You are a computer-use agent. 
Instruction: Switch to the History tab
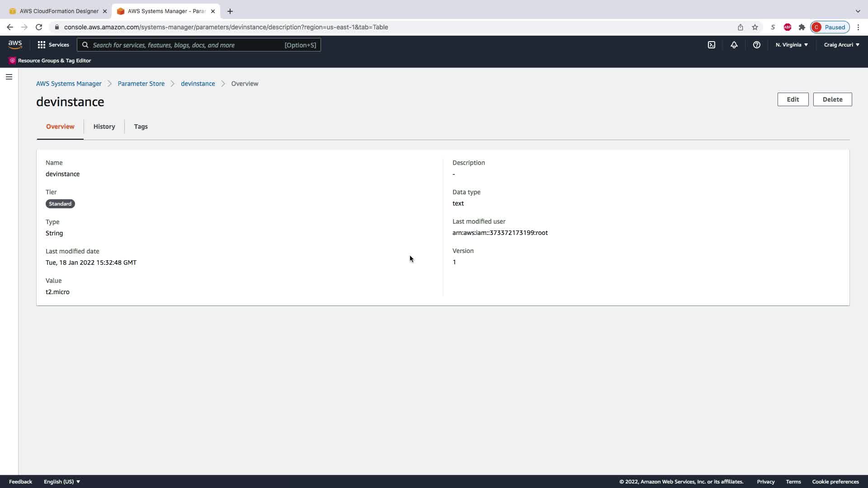point(104,127)
